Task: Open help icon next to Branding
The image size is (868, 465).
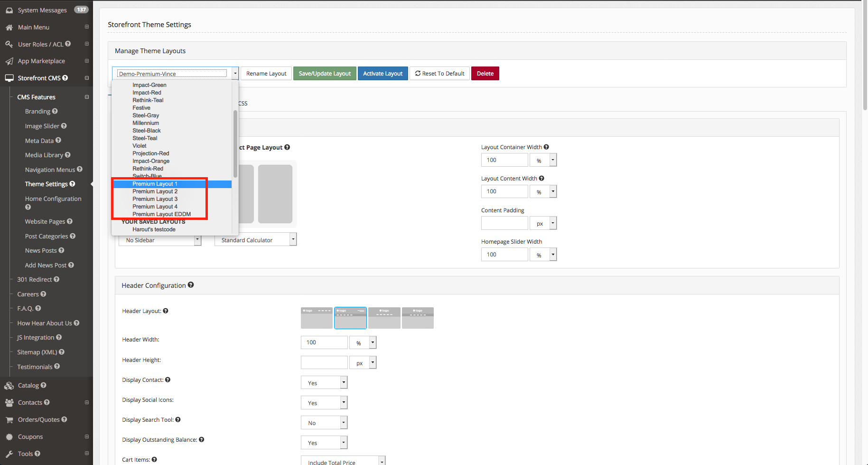Action: (55, 111)
